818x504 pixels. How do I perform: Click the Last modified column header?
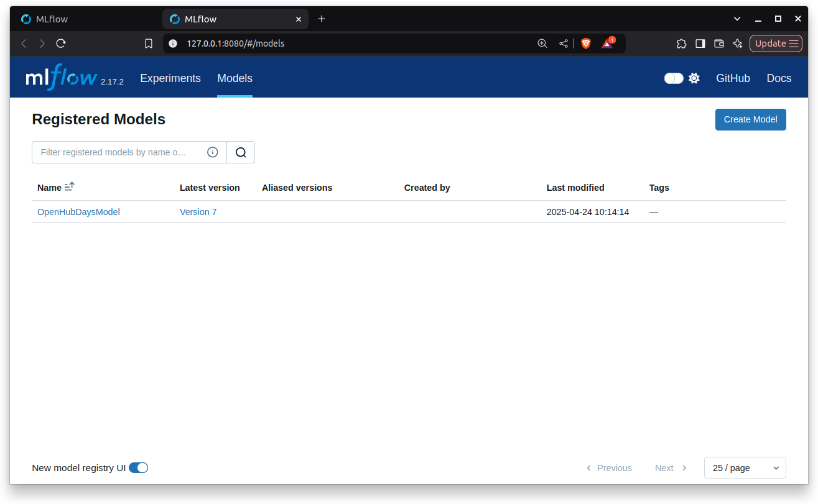pos(575,188)
